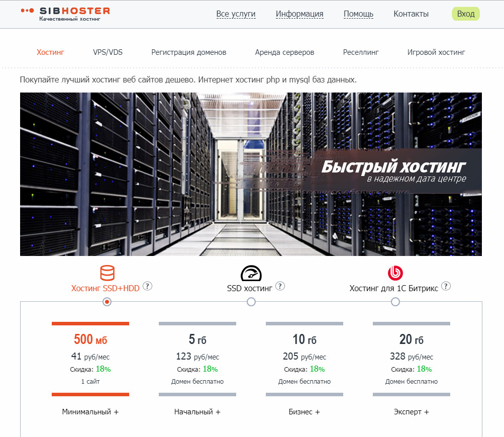Select Хостинг SSD+HDD radio button
504x437 pixels.
tap(107, 302)
